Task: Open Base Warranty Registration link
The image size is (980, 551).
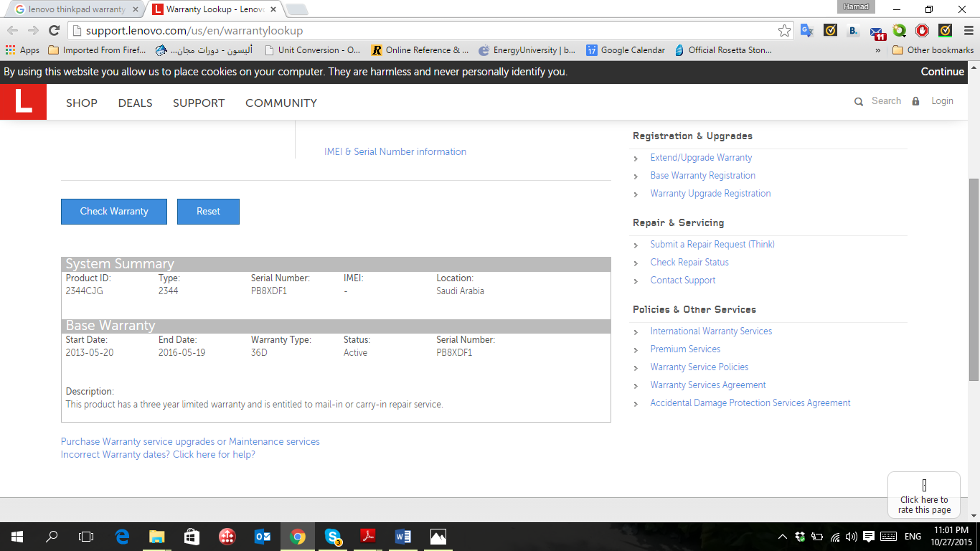Action: click(702, 175)
